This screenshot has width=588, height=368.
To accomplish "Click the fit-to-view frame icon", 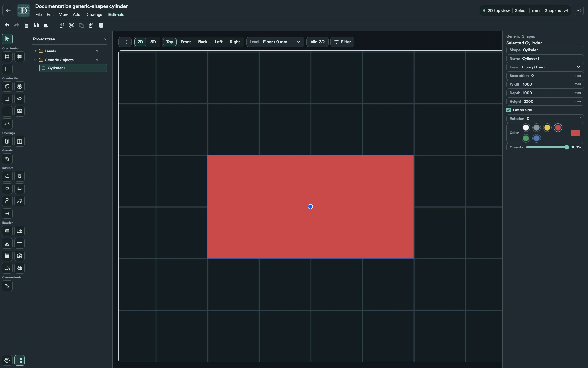I will 125,42.
